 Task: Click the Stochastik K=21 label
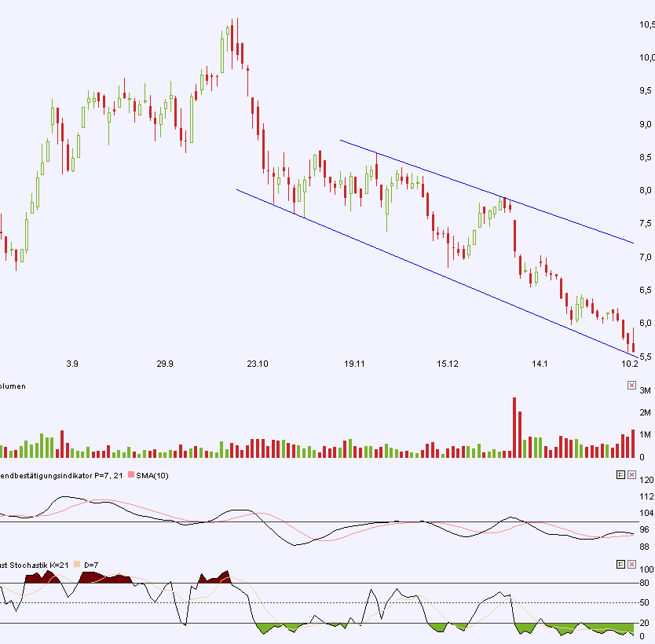point(35,565)
